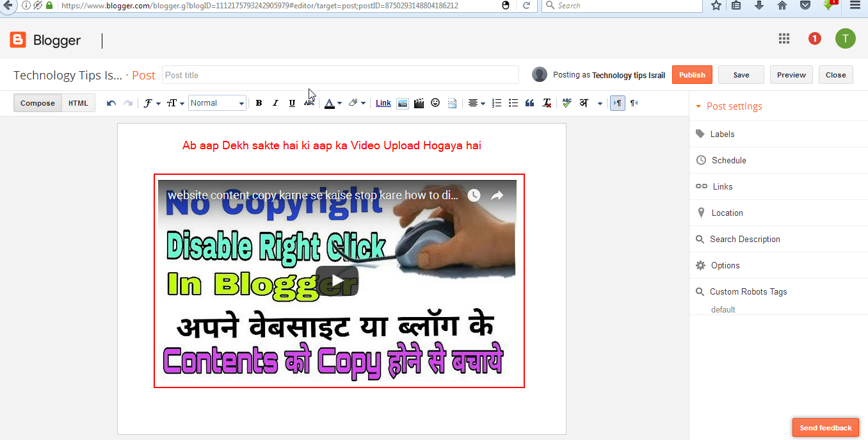Switch to HTML editing mode
The width and height of the screenshot is (868, 440).
[78, 103]
